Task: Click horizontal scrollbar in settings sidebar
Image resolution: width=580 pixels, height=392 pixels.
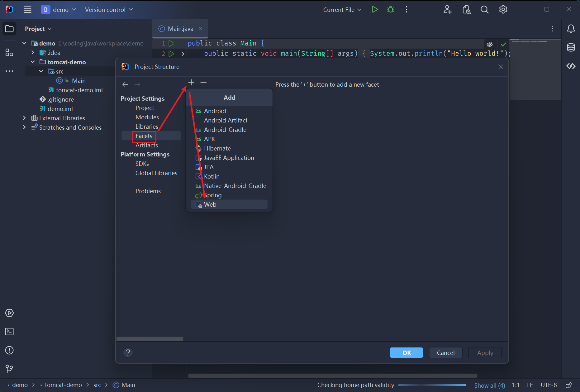Action: coord(150,339)
